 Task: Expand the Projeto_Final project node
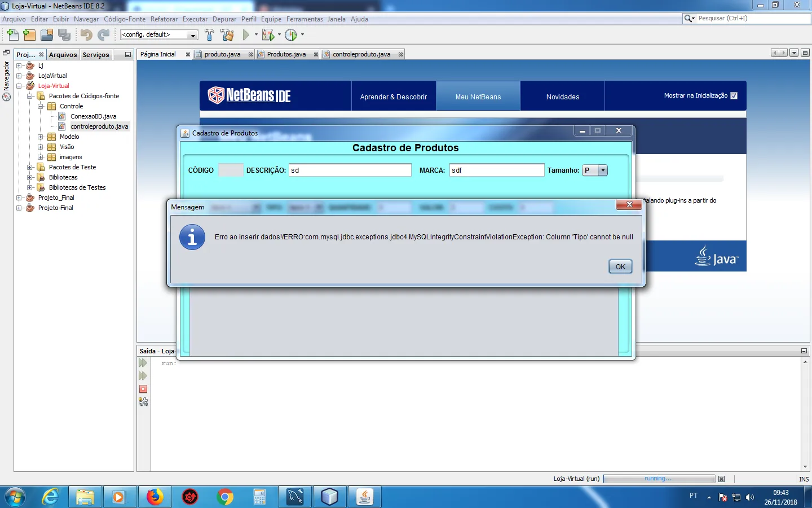(19, 198)
